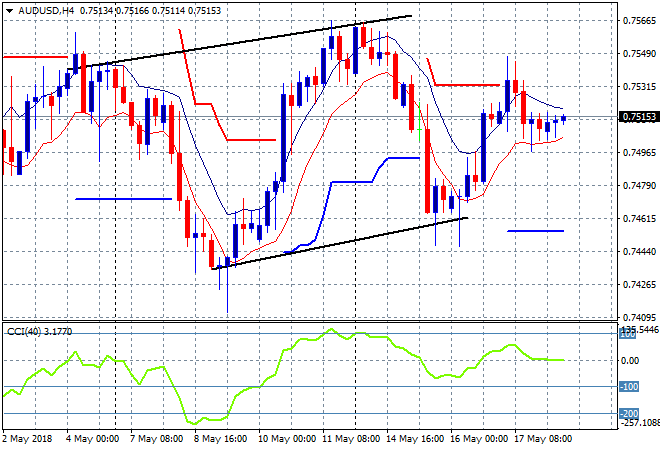Click the current price tag 0.75153
The height and width of the screenshot is (450, 660).
639,117
